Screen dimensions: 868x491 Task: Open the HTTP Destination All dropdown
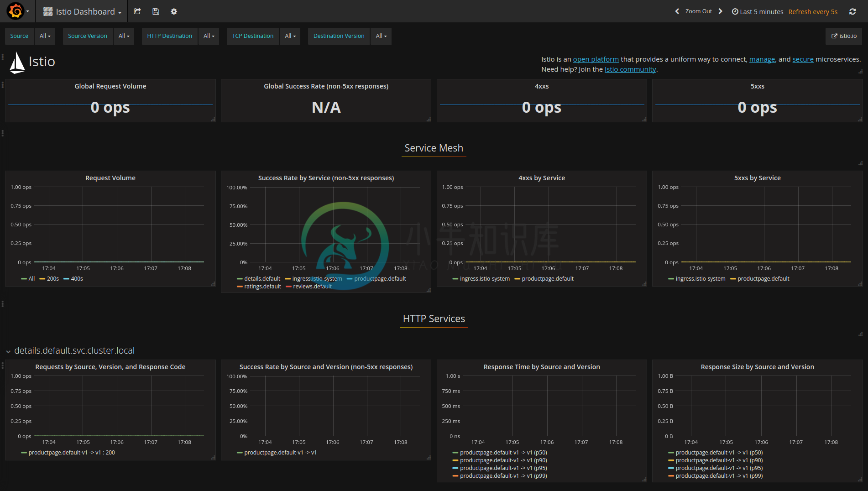pos(209,36)
